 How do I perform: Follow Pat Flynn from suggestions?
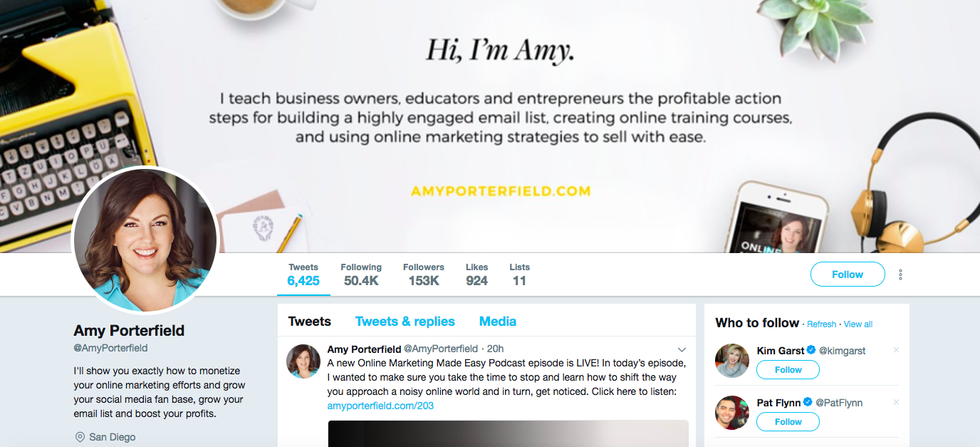(x=788, y=422)
